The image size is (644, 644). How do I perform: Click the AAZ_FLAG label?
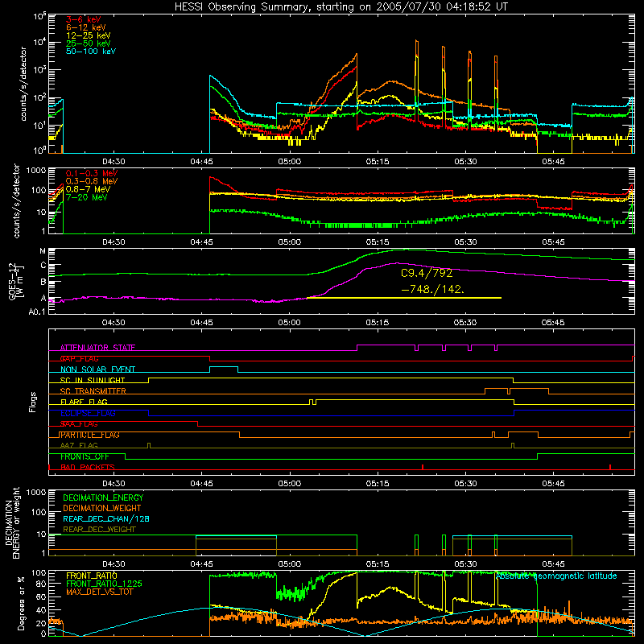click(x=79, y=445)
